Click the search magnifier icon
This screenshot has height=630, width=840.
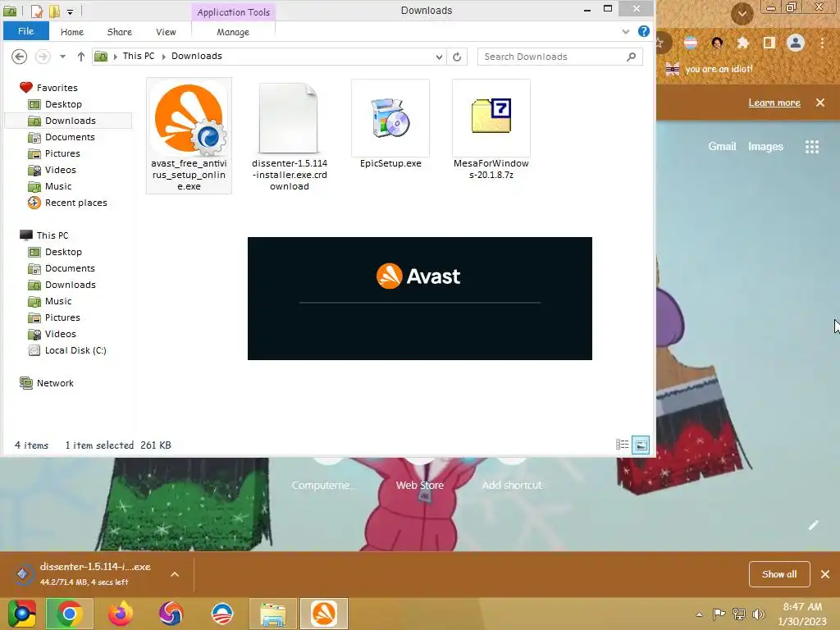click(631, 57)
